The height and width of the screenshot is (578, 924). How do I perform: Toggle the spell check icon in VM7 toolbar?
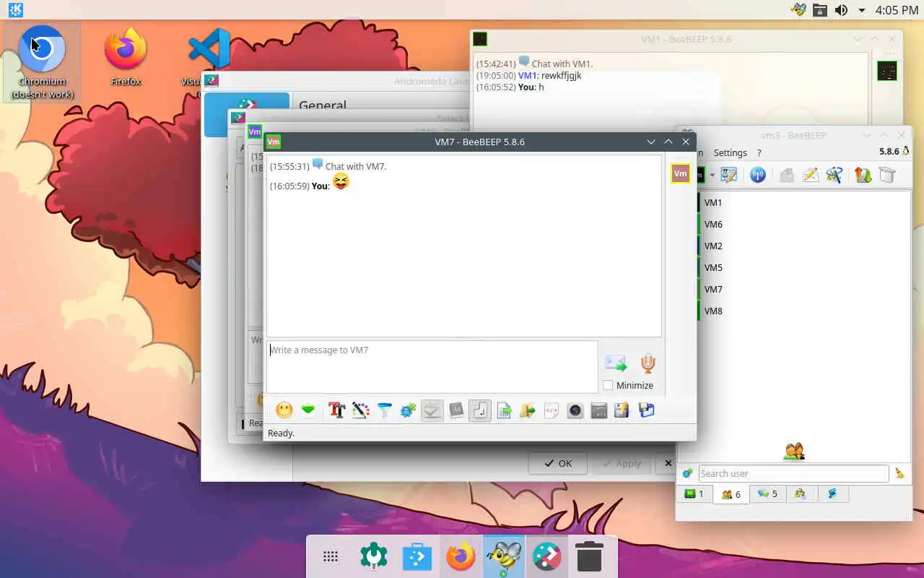coord(432,410)
